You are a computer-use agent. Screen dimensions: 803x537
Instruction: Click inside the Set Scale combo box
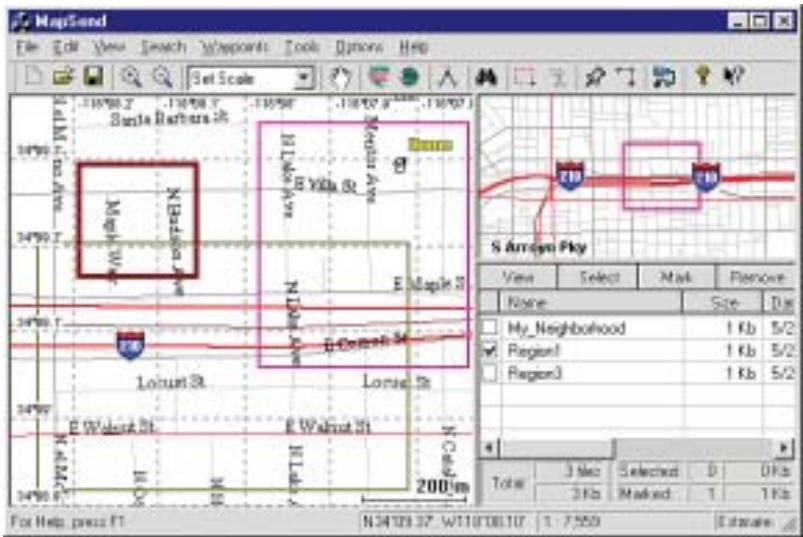pyautogui.click(x=241, y=78)
